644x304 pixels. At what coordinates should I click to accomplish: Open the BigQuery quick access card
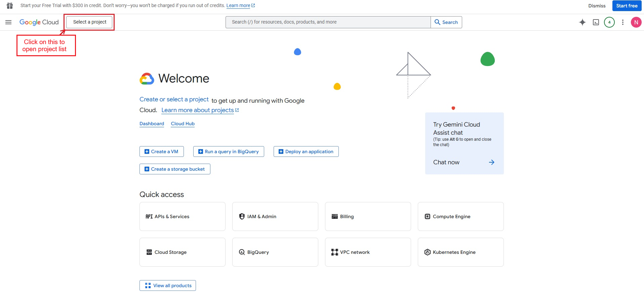[275, 252]
